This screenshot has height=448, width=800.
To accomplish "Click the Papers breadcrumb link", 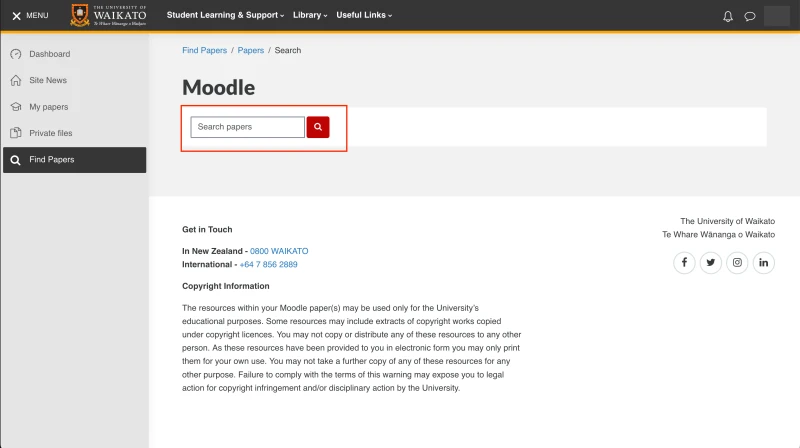I will pos(251,51).
